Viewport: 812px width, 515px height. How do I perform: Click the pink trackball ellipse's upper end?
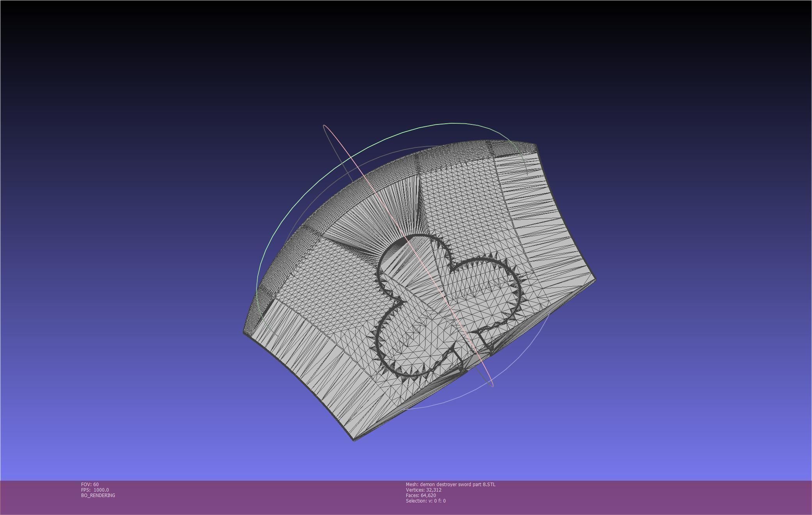pos(325,126)
